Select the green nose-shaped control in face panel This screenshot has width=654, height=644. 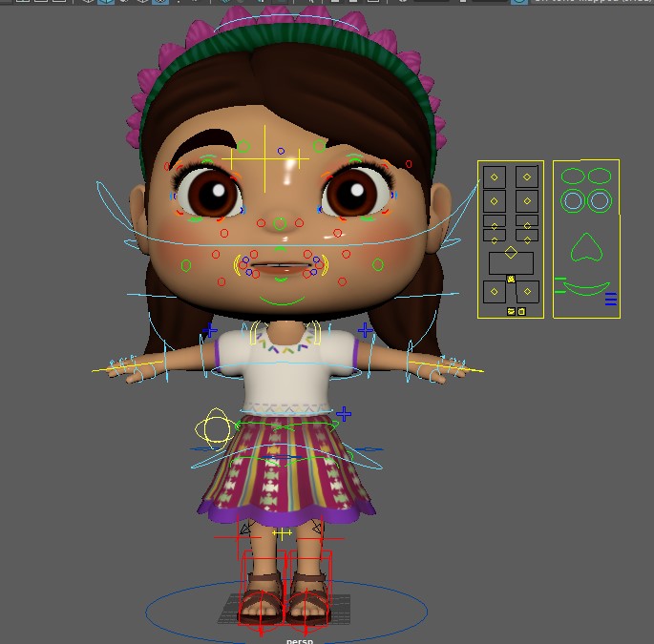coord(586,248)
